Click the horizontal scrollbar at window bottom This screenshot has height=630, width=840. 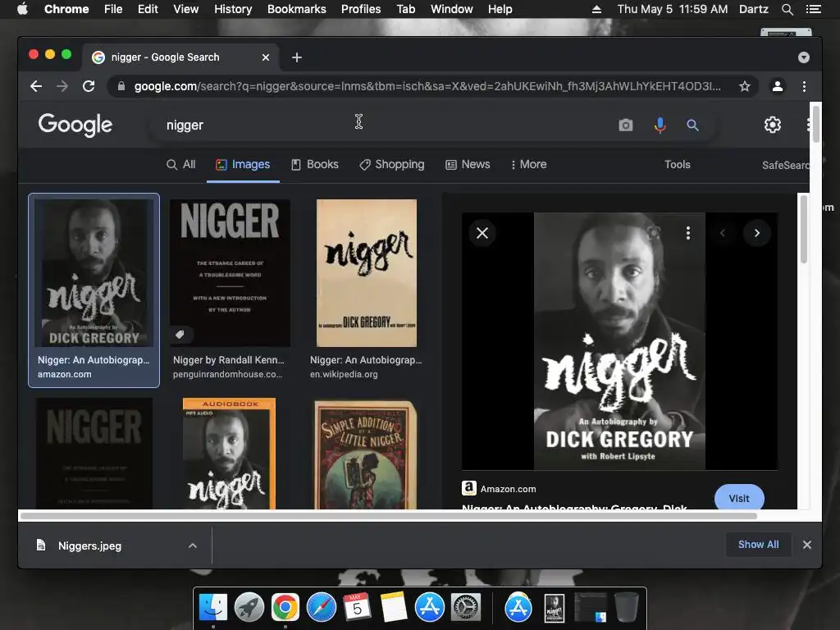[x=389, y=517]
